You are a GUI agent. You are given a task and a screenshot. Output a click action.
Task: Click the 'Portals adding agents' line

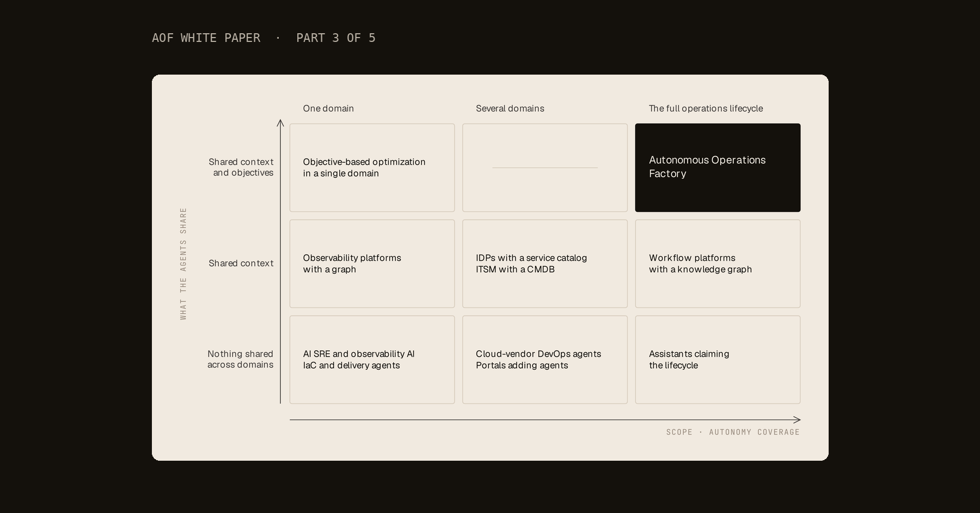(522, 365)
